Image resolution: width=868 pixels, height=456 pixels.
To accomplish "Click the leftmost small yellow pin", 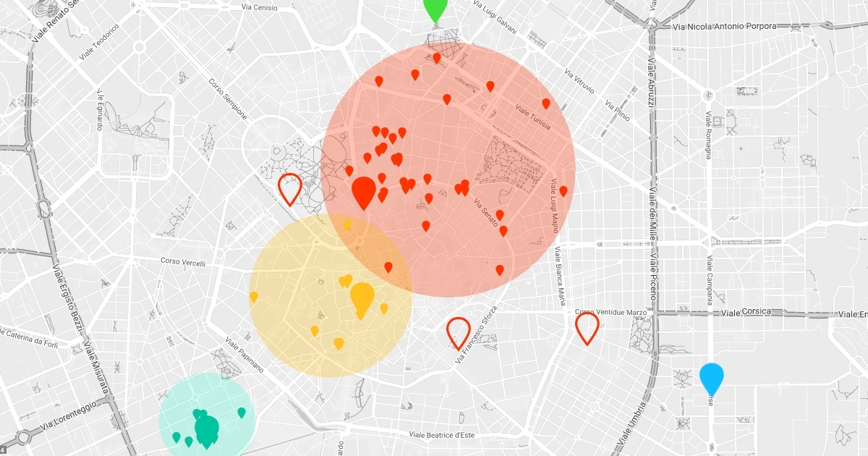I will click(x=254, y=297).
